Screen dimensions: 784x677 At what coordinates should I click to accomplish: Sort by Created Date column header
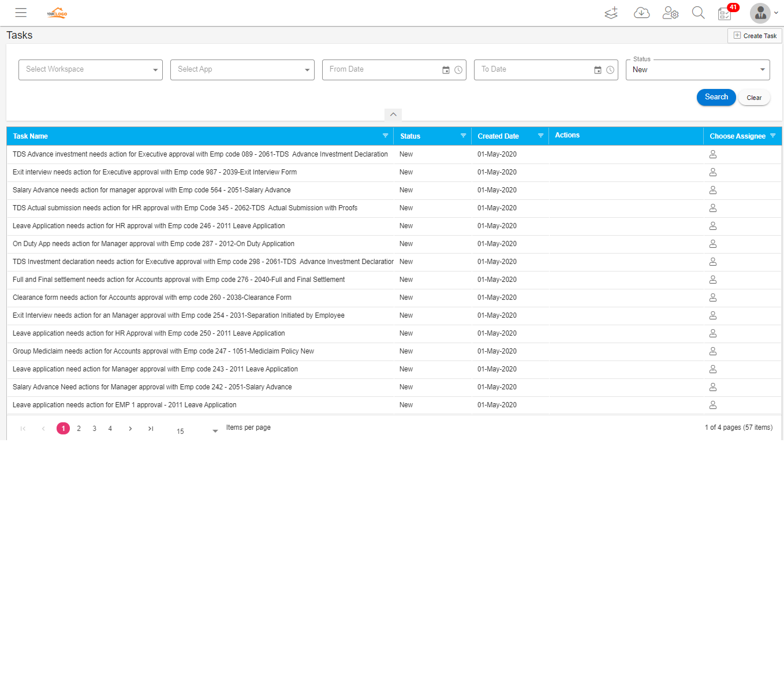point(498,136)
